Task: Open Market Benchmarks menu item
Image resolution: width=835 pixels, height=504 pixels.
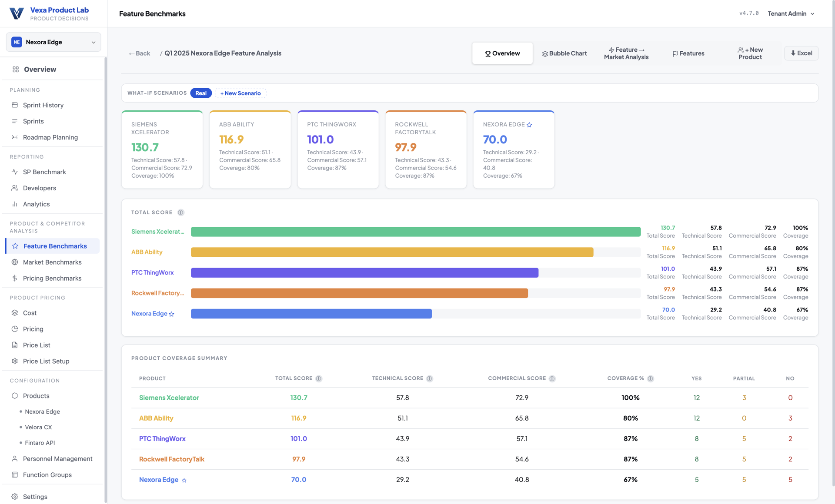Action: point(52,262)
